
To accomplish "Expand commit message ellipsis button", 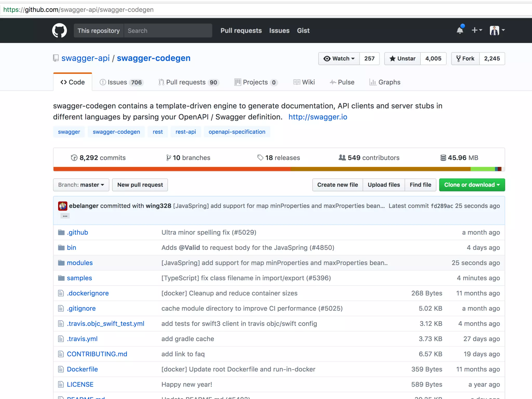I will coord(65,216).
